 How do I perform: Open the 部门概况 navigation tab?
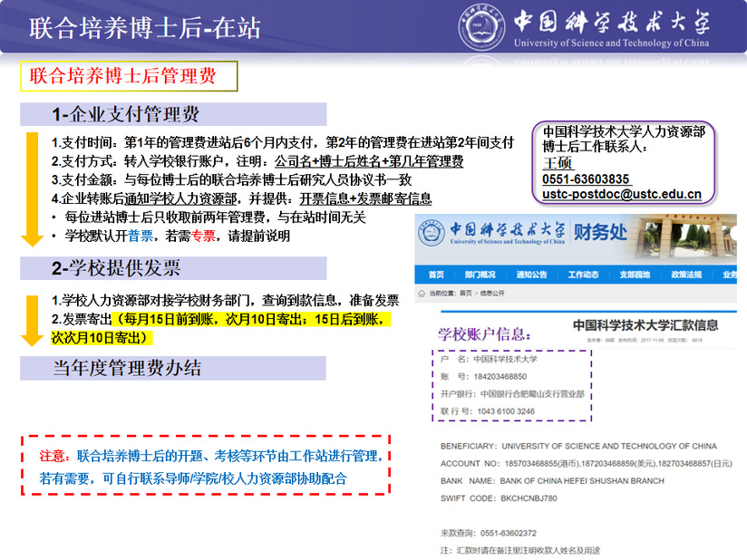point(480,275)
